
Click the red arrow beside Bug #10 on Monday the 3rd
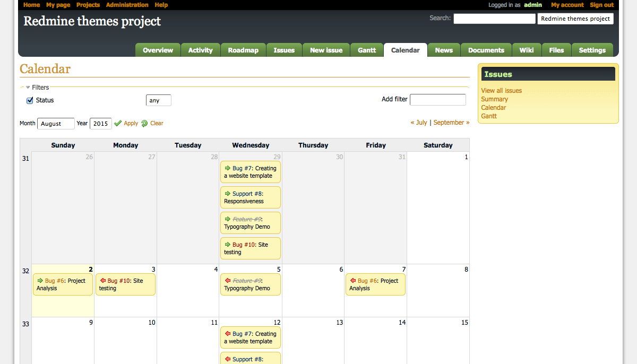(x=102, y=281)
